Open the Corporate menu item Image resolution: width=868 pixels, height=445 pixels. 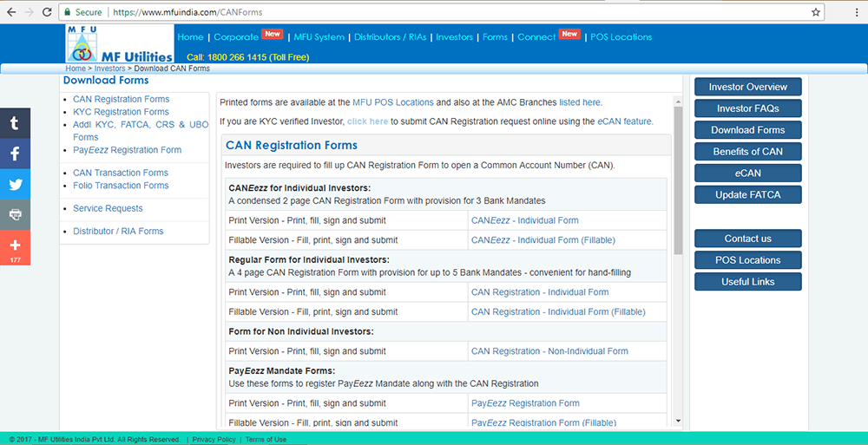pos(236,37)
